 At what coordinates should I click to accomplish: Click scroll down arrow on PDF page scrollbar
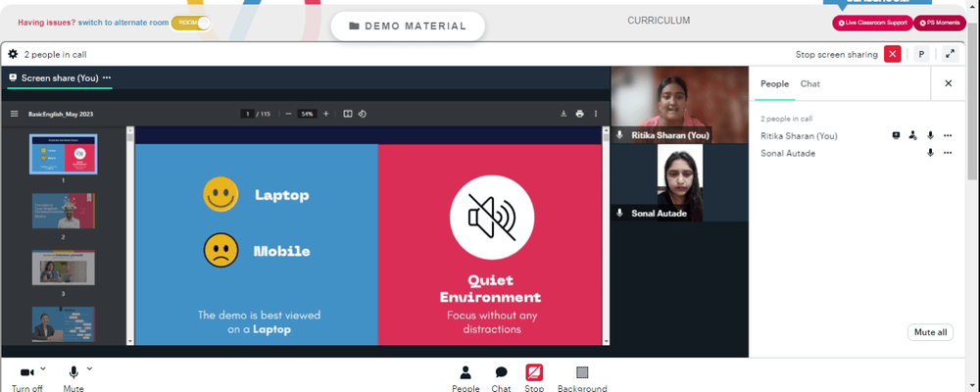point(605,341)
